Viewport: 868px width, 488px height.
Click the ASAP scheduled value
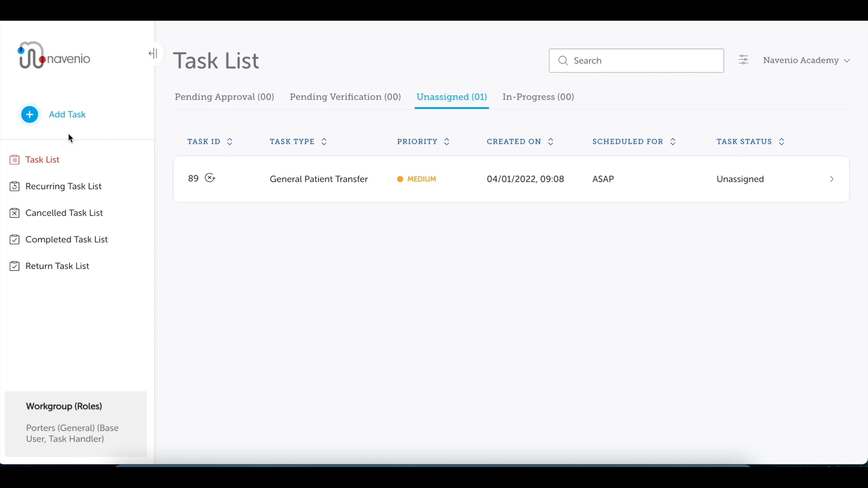coord(603,180)
